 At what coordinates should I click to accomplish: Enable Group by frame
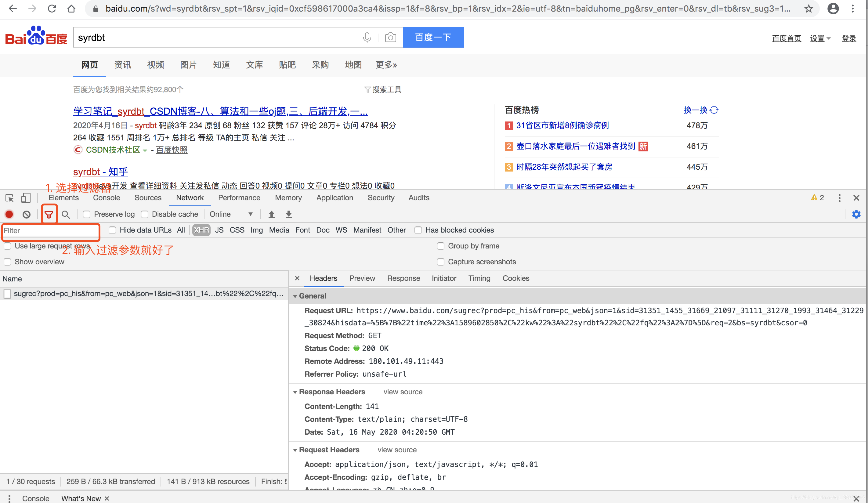point(440,246)
